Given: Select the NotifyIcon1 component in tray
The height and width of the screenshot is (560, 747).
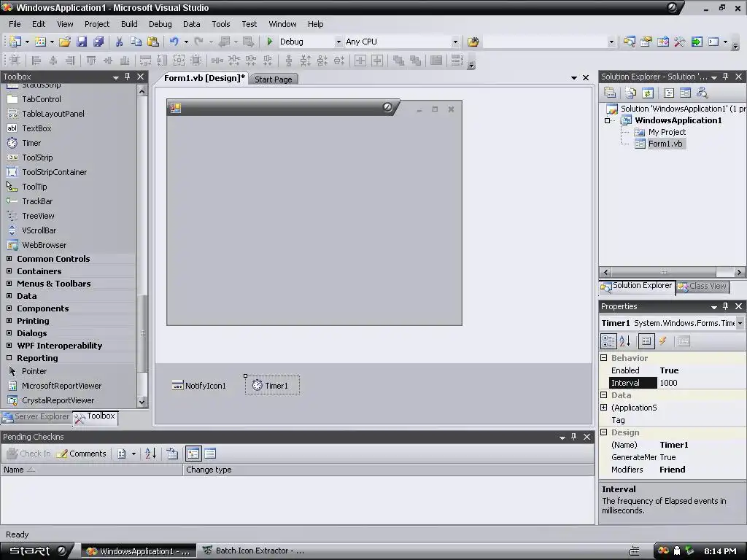Looking at the screenshot, I should pos(198,385).
